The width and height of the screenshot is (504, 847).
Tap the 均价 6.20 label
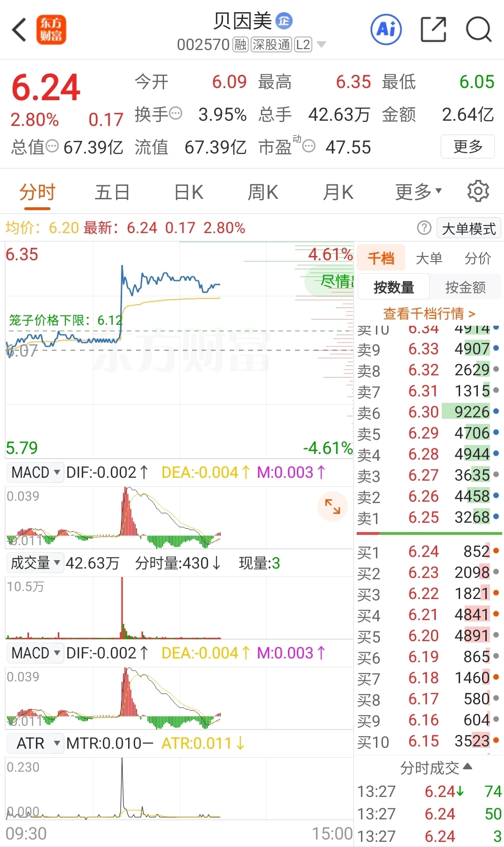[42, 228]
